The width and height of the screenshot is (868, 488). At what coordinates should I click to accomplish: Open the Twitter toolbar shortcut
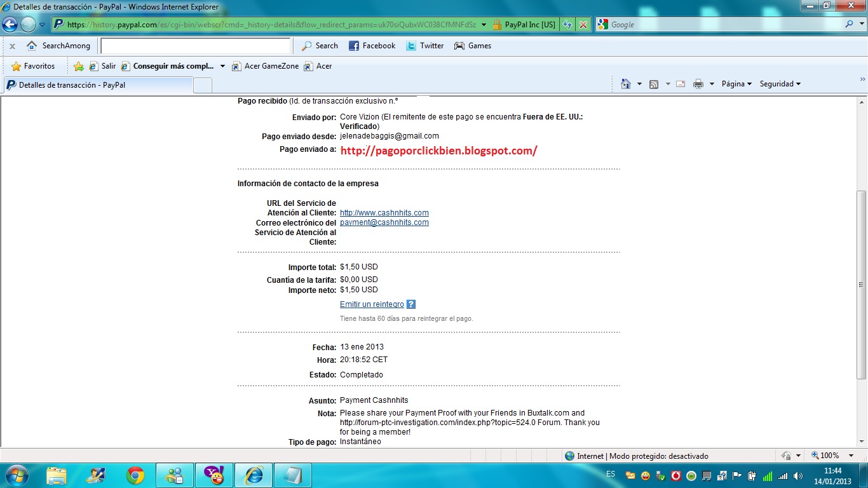click(424, 46)
